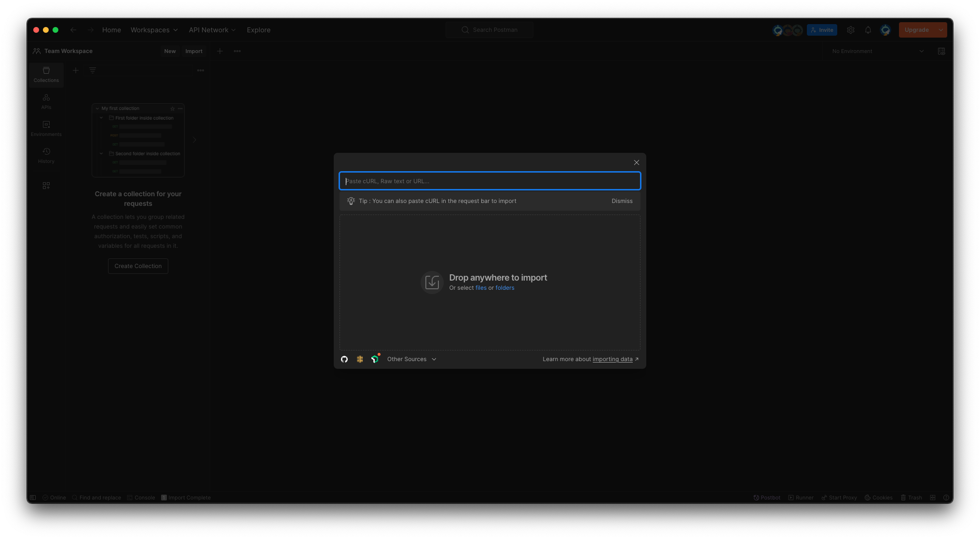Import from GitHub icon in dialog

[x=344, y=359]
